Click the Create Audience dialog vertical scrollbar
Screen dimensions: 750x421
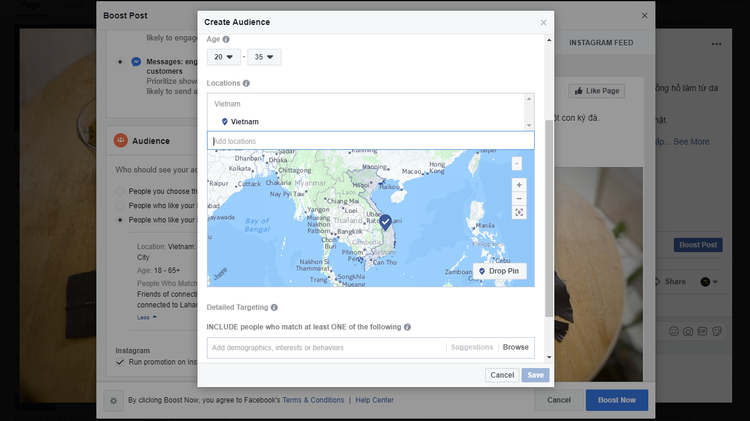(549, 218)
